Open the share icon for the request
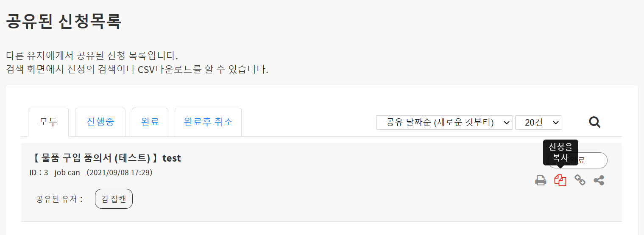Viewport: 644px width, 235px height. pos(599,180)
